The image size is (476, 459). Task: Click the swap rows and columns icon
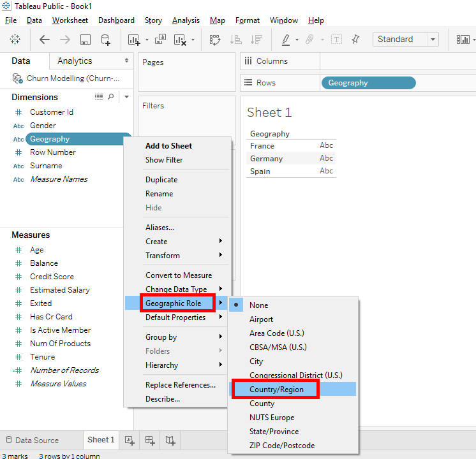point(215,40)
